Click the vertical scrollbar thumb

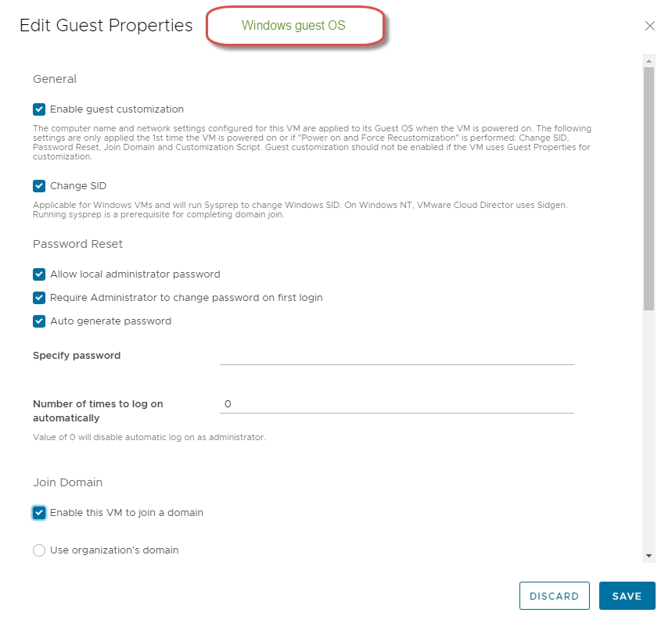pyautogui.click(x=649, y=188)
